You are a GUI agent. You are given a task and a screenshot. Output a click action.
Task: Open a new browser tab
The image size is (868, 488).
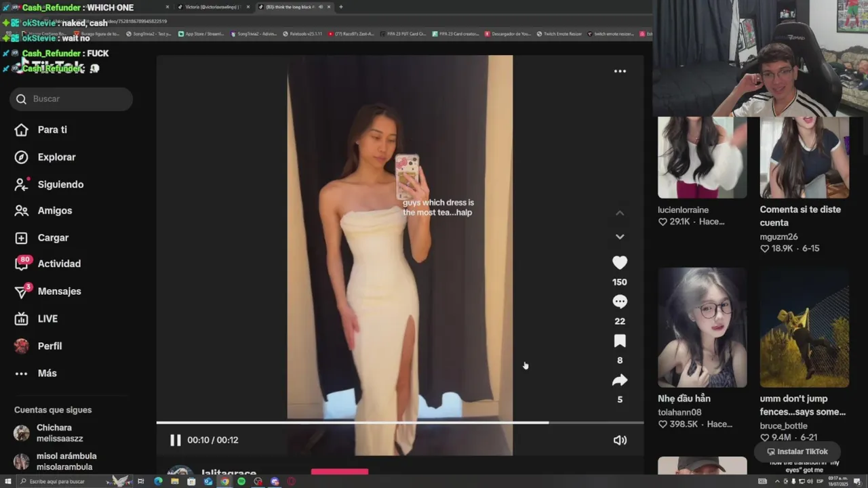340,7
